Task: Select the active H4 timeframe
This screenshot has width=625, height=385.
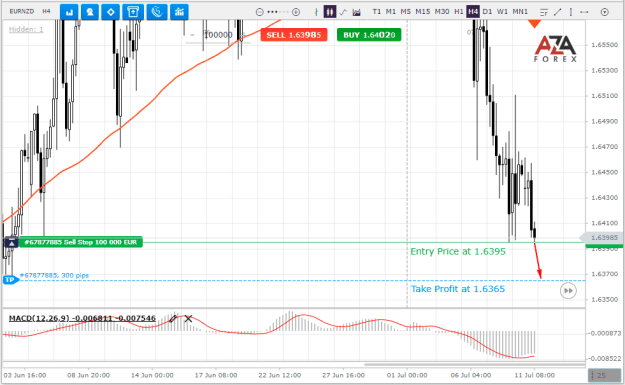Action: pyautogui.click(x=473, y=12)
